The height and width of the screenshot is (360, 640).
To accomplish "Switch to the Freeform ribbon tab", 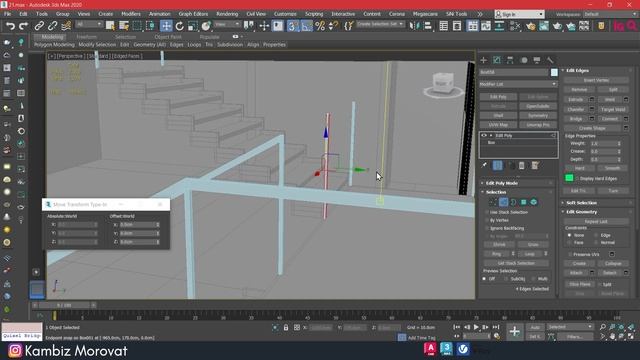I will [x=87, y=37].
